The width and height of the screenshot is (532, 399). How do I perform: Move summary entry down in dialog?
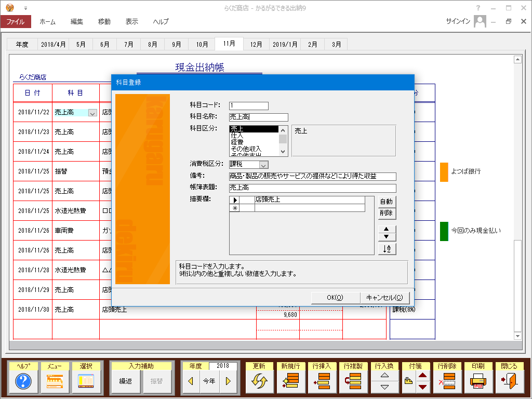[x=387, y=237]
